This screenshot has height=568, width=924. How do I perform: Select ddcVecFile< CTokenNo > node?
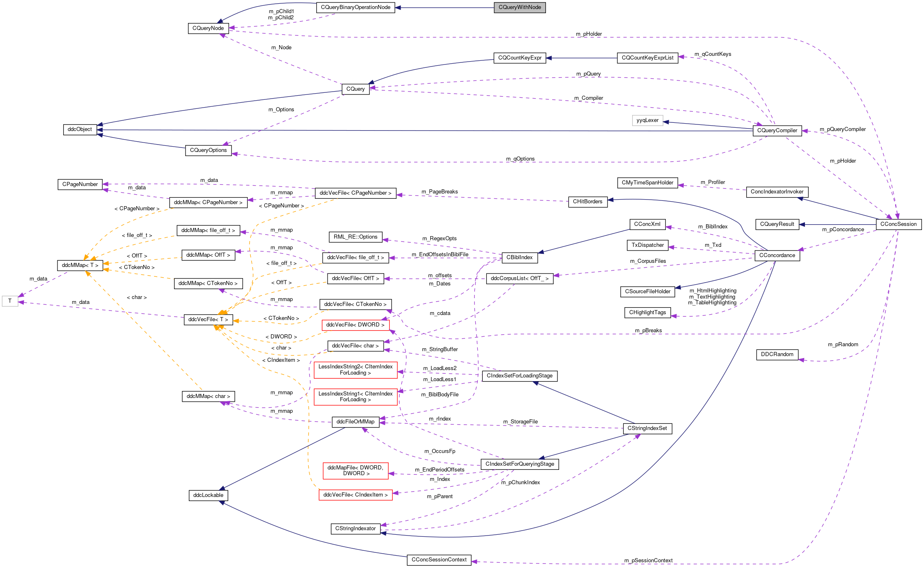coord(355,304)
